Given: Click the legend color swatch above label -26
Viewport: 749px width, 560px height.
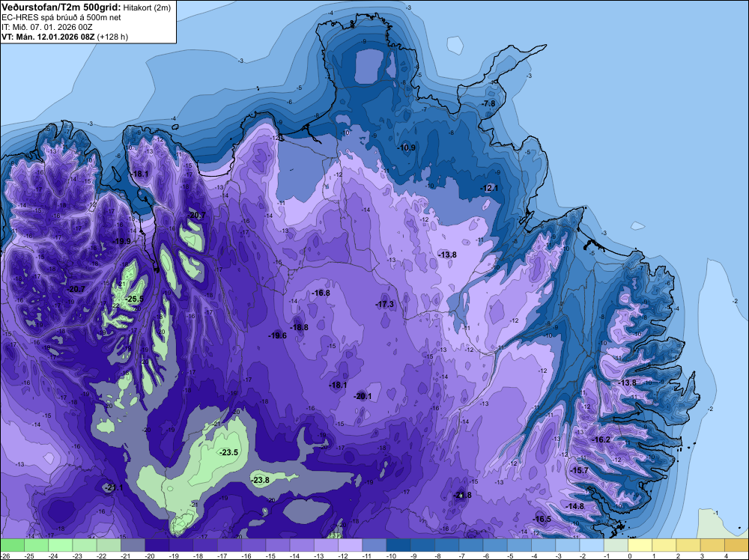Looking at the screenshot, I should pos(12,545).
